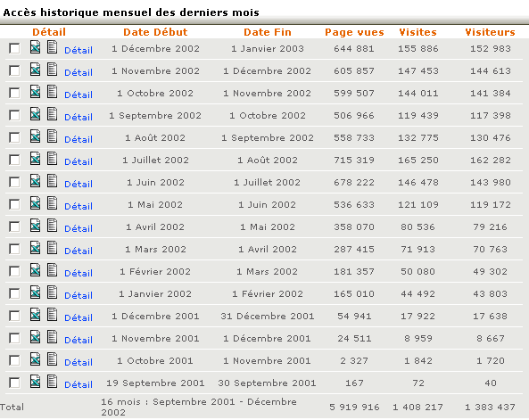Click the Page vues column header

[x=354, y=32]
